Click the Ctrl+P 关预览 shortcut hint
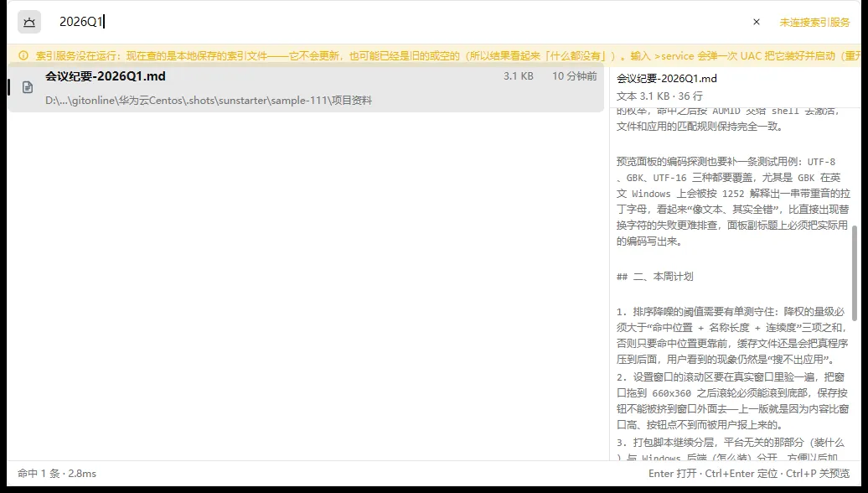868x493 pixels. (x=818, y=474)
